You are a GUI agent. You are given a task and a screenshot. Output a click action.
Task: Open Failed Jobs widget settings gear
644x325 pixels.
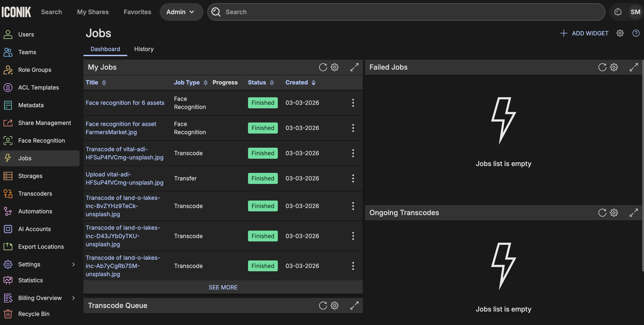tap(614, 67)
